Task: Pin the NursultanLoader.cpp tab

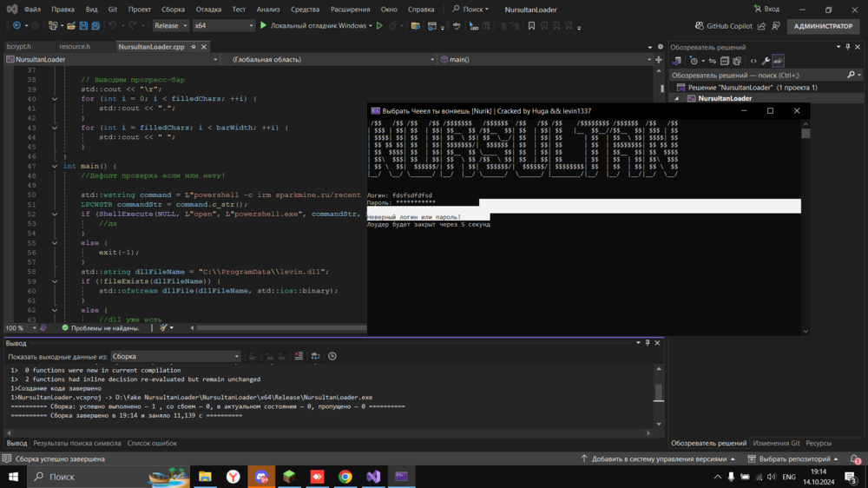Action: [x=194, y=47]
